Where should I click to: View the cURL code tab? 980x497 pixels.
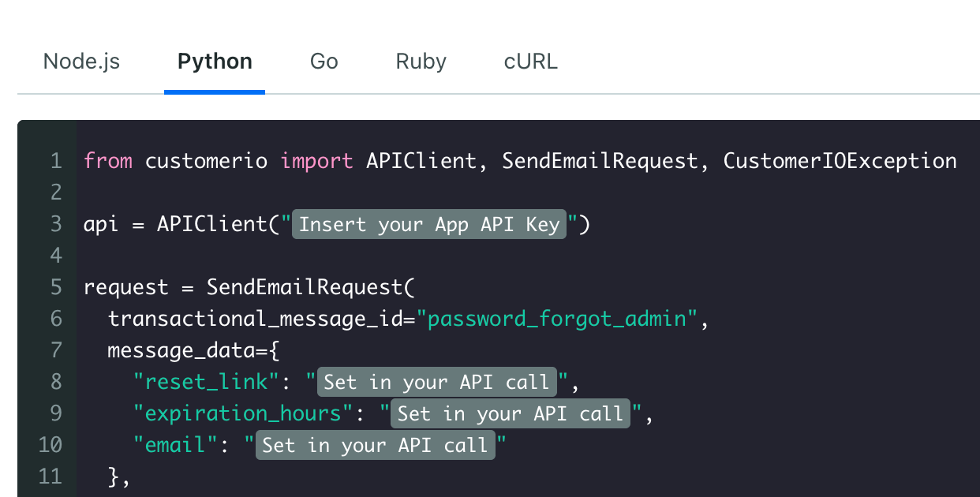coord(530,62)
